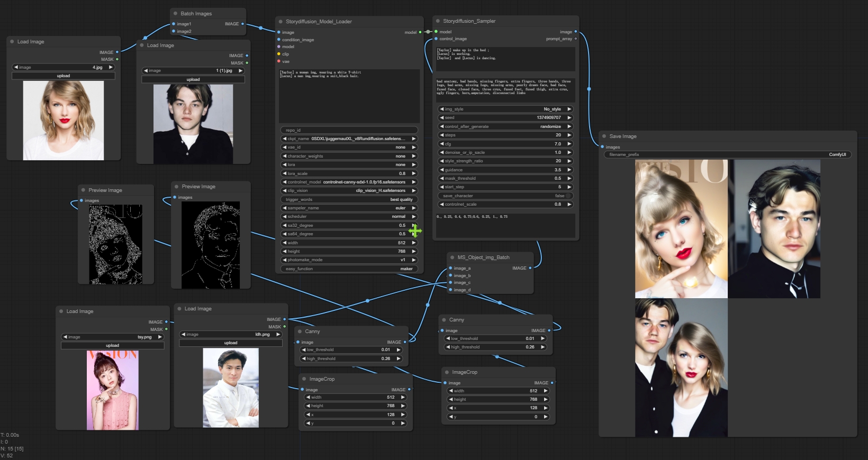Increase lora_scale with its right arrow
The height and width of the screenshot is (460, 868).
(x=414, y=173)
